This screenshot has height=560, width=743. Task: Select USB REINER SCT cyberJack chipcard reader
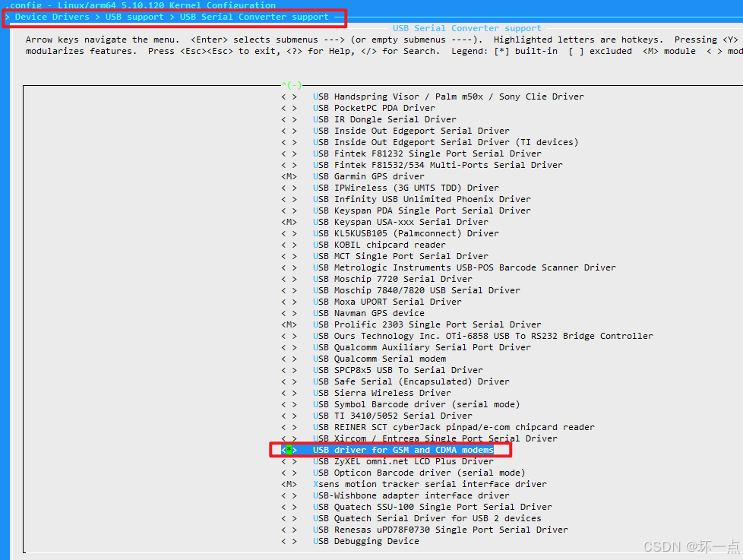[x=454, y=427]
